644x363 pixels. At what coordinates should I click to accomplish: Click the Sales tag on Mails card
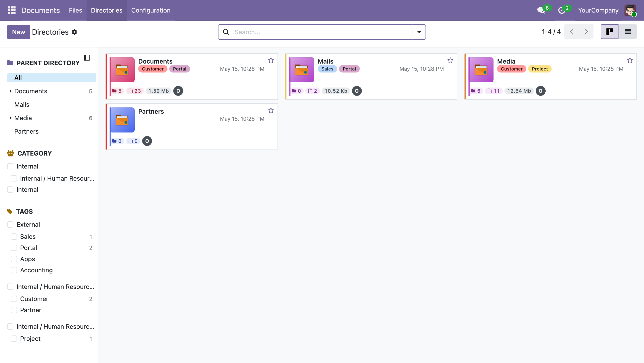coord(327,69)
